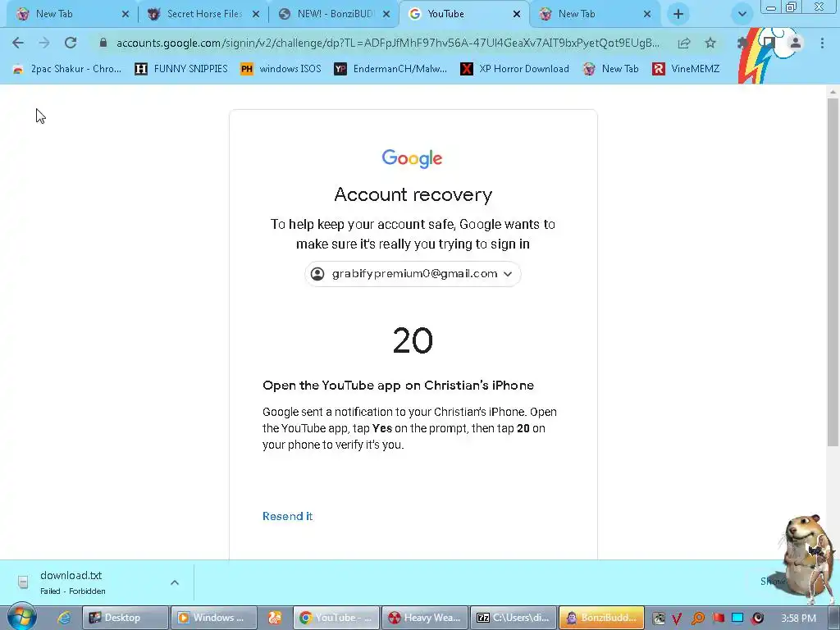Open EndermanCH/Malw... bookmark
Viewport: 840px width, 630px height.
point(390,69)
